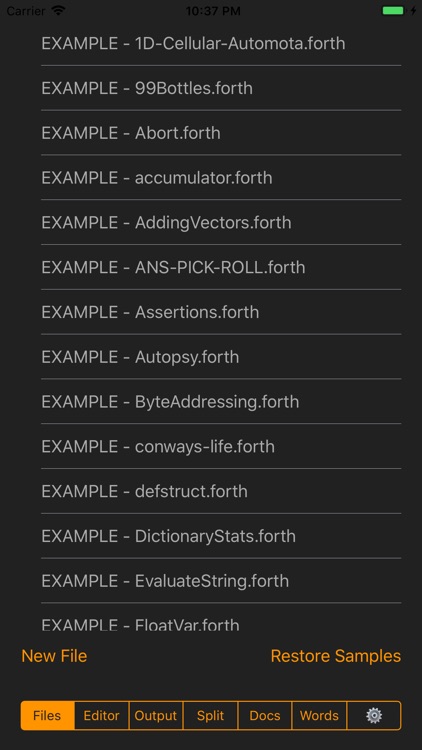Tap the Wi-Fi status icon
Viewport: 422px width, 750px height.
click(x=58, y=11)
